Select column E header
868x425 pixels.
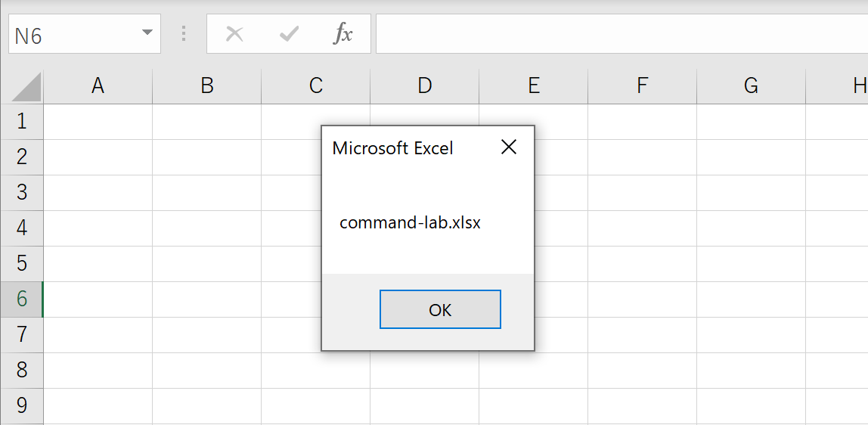[x=534, y=86]
